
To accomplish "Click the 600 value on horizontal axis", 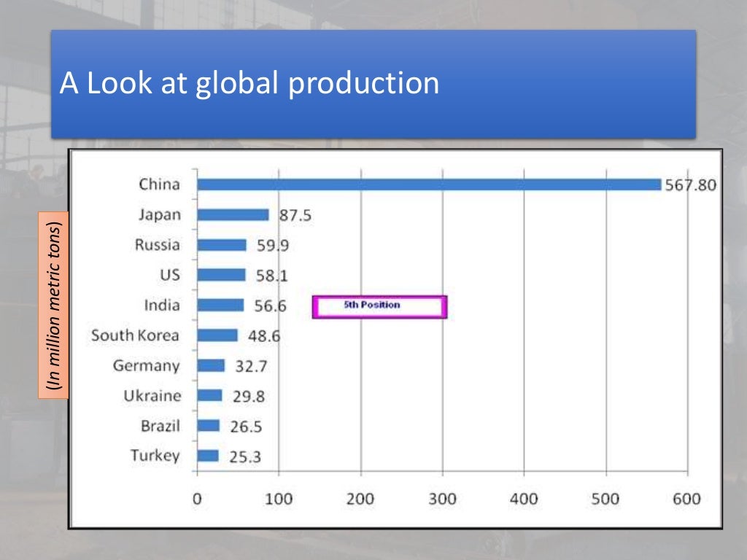I will (x=686, y=499).
